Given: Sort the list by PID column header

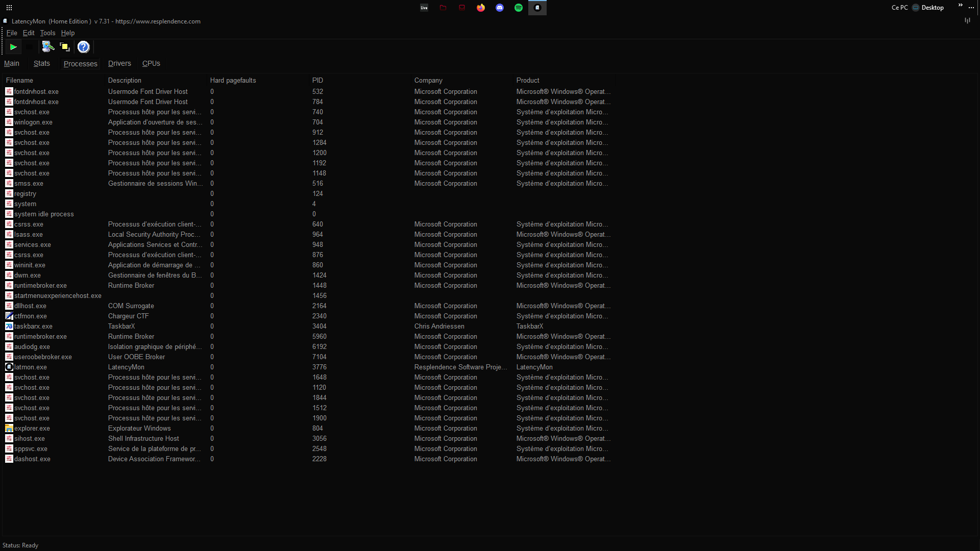Looking at the screenshot, I should (317, 80).
